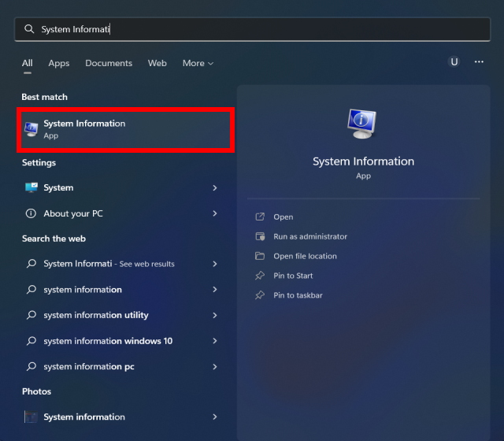Click the Pin to Start pin icon

tap(260, 276)
